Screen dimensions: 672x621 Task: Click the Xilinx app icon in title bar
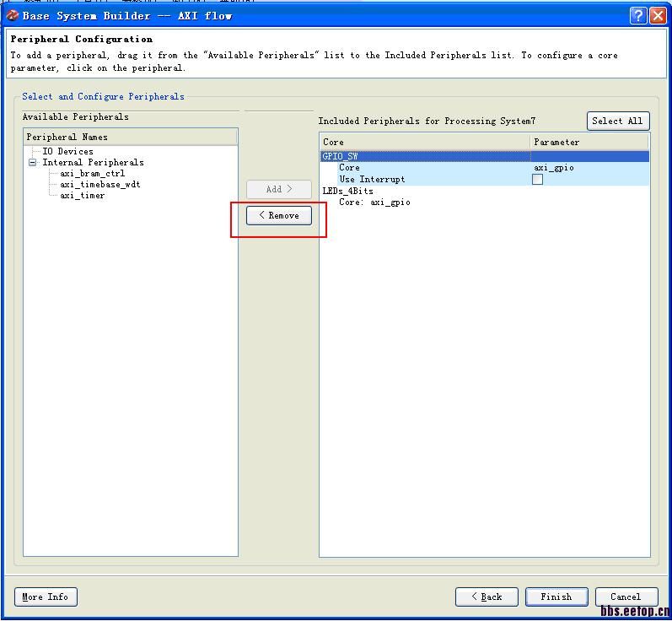[13, 15]
